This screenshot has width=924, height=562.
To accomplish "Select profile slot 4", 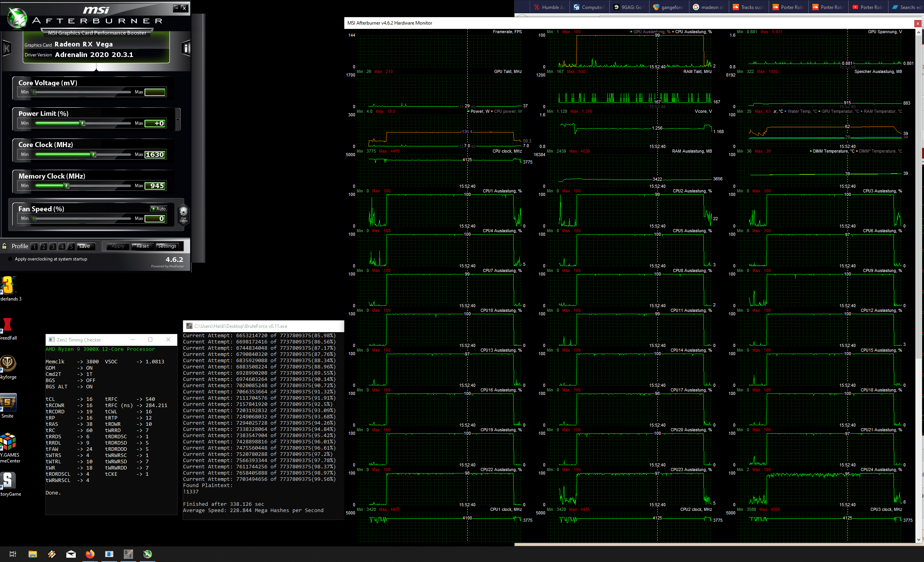I will click(62, 246).
